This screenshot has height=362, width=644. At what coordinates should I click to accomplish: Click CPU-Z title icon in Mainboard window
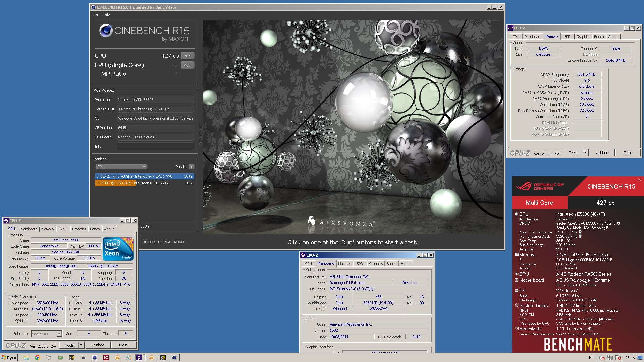pyautogui.click(x=303, y=255)
